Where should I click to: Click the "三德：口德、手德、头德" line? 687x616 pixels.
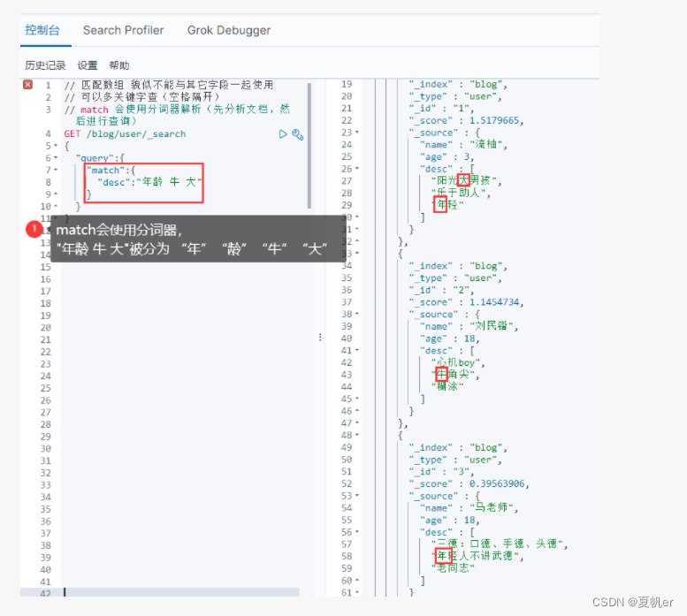500,544
